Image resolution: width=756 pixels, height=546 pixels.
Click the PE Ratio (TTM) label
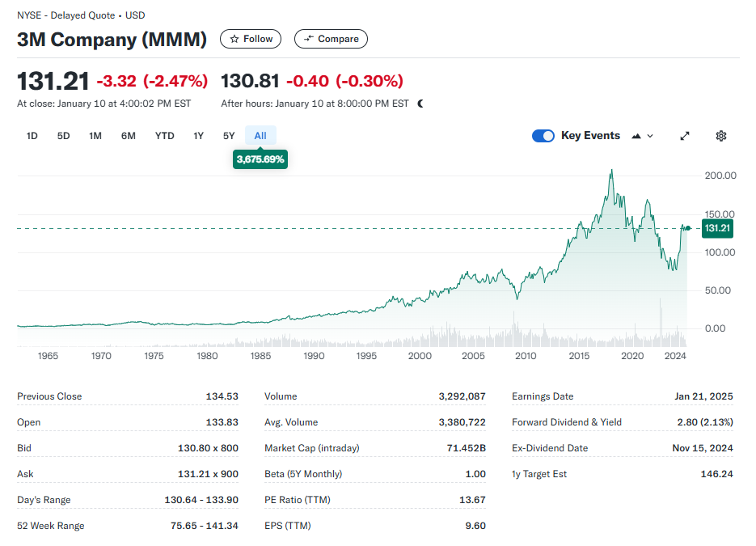point(298,500)
